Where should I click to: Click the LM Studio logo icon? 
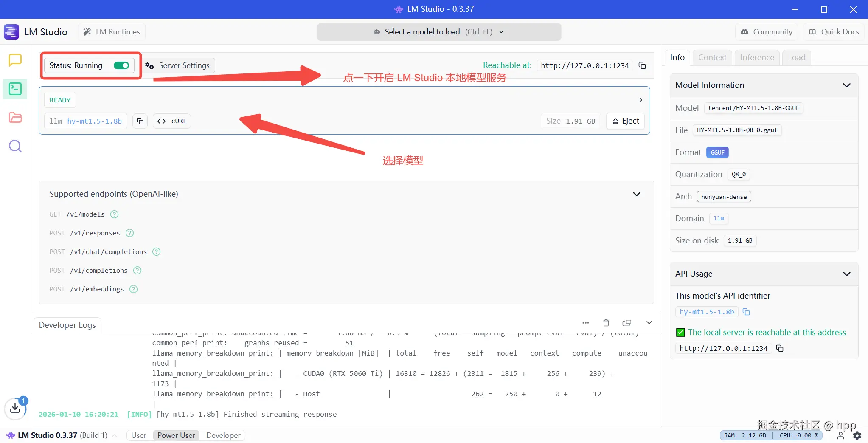11,32
